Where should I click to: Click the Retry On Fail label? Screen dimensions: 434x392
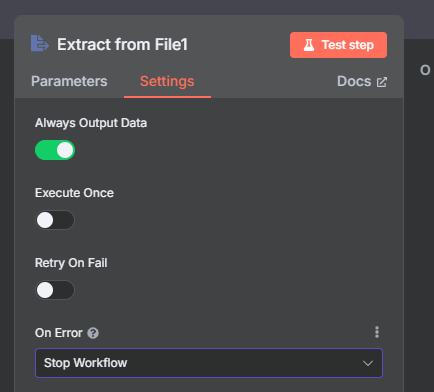[x=71, y=263]
